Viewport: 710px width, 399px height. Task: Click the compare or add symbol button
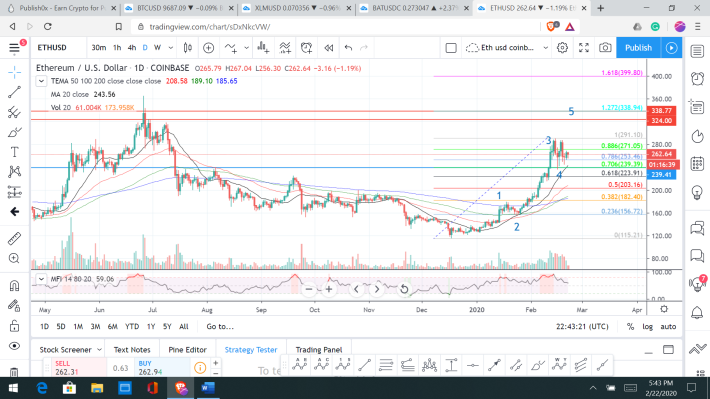[x=208, y=48]
